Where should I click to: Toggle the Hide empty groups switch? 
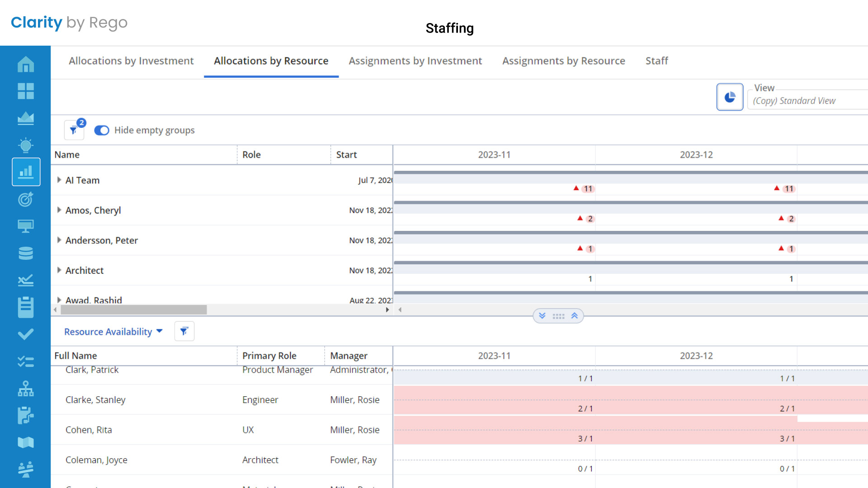click(x=102, y=130)
